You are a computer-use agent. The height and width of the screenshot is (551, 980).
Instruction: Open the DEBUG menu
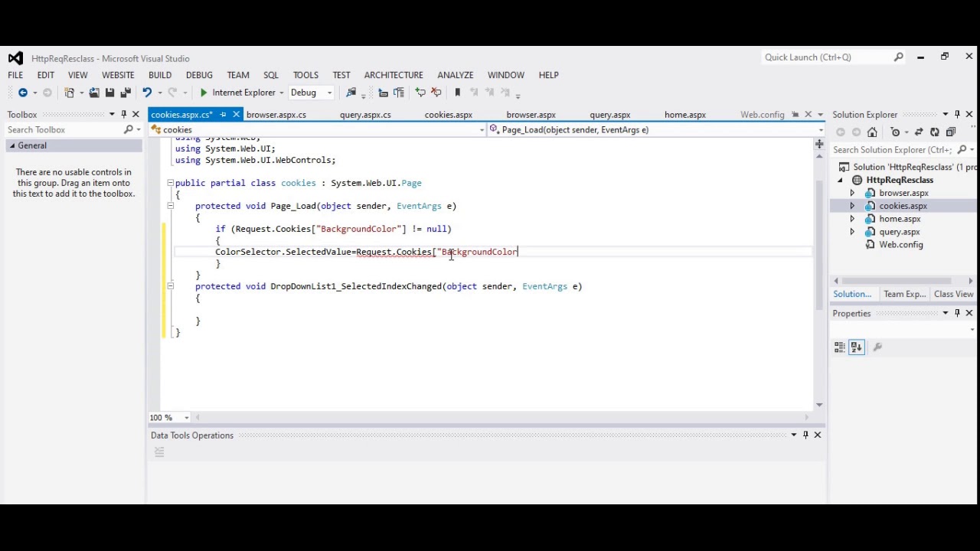tap(199, 75)
